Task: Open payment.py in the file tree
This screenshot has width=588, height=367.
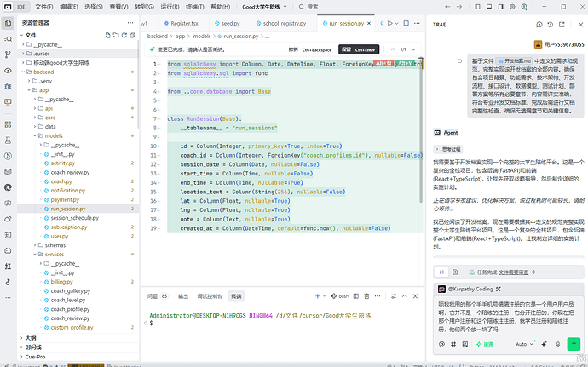Action: 65,200
